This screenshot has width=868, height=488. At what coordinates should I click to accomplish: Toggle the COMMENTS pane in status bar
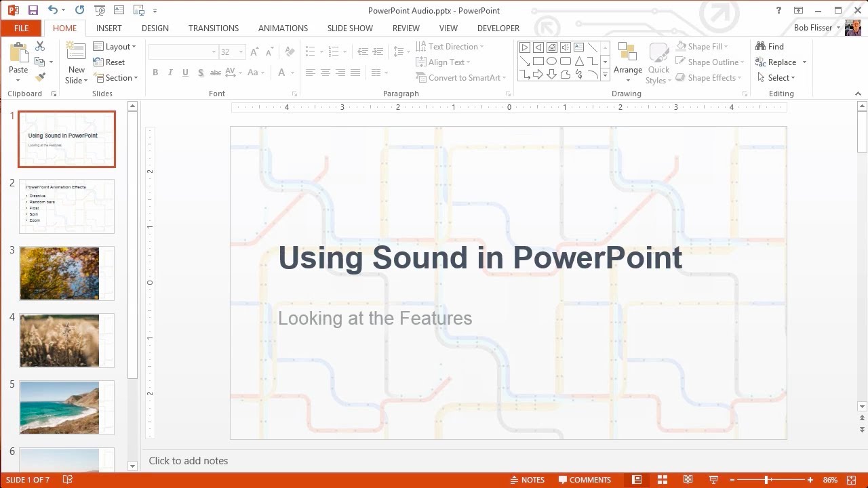tap(585, 480)
